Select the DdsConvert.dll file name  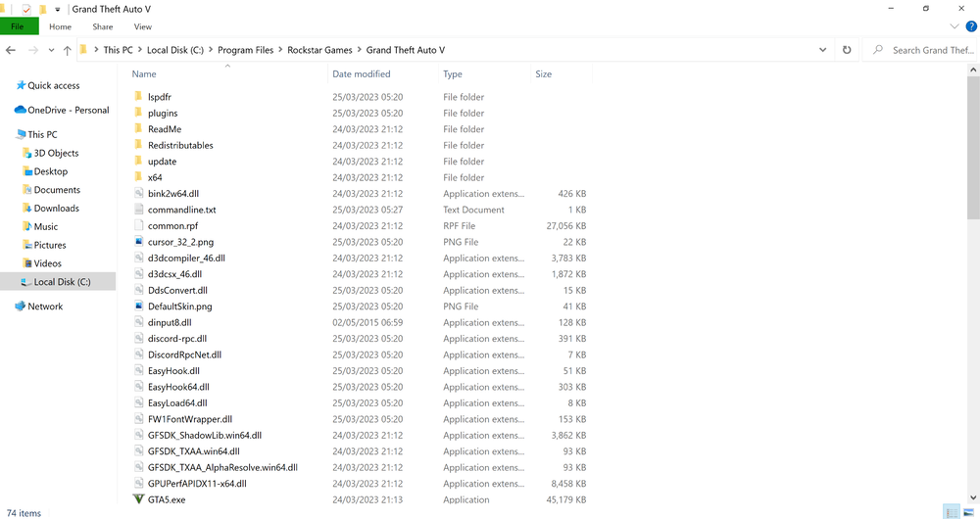(177, 290)
